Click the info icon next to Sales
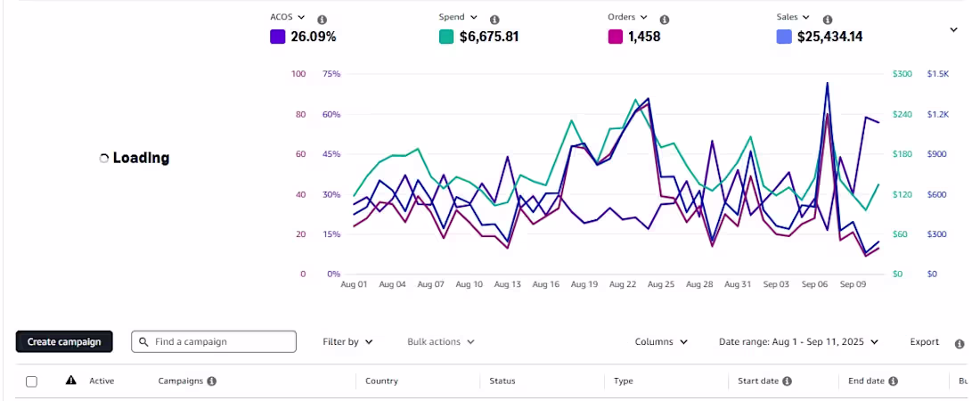The image size is (980, 401). click(828, 20)
